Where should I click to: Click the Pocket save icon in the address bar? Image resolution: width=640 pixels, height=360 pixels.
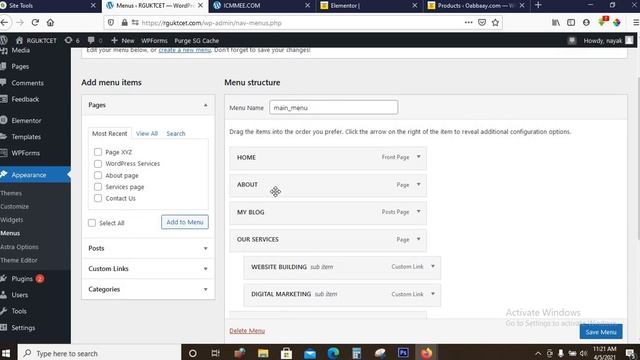click(x=482, y=23)
